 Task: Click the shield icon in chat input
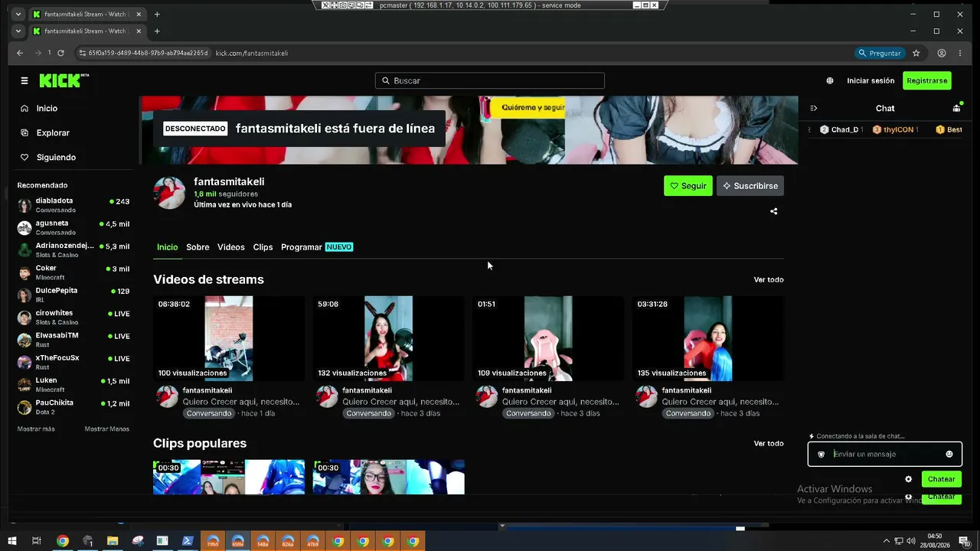coord(822,455)
